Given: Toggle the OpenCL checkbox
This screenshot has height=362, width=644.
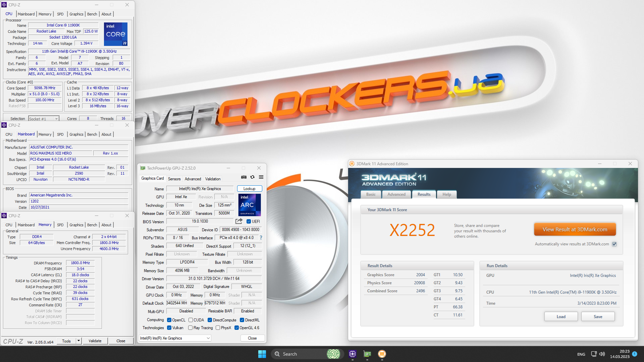Looking at the screenshot, I should coord(169,320).
